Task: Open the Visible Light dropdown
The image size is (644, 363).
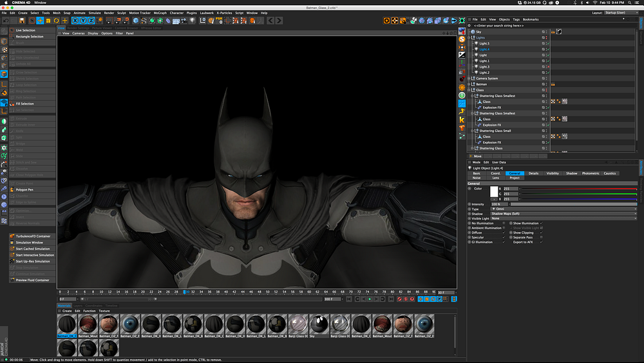Action: click(x=563, y=219)
